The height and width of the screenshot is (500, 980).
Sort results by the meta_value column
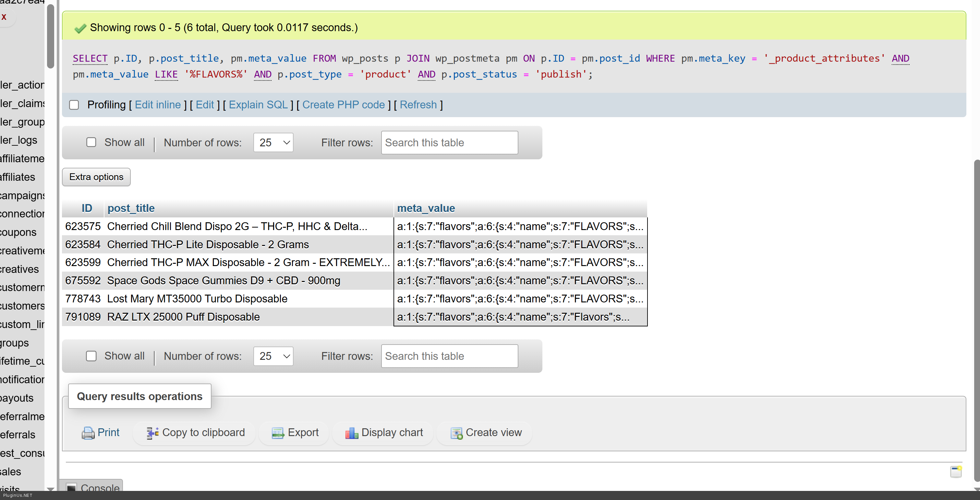pyautogui.click(x=426, y=208)
